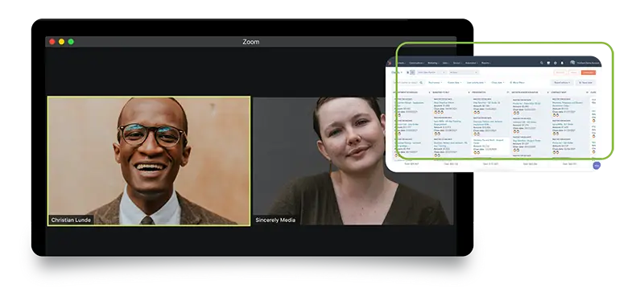Click the Contract Sent column header
Image resolution: width=644 pixels, height=297 pixels.
click(559, 93)
